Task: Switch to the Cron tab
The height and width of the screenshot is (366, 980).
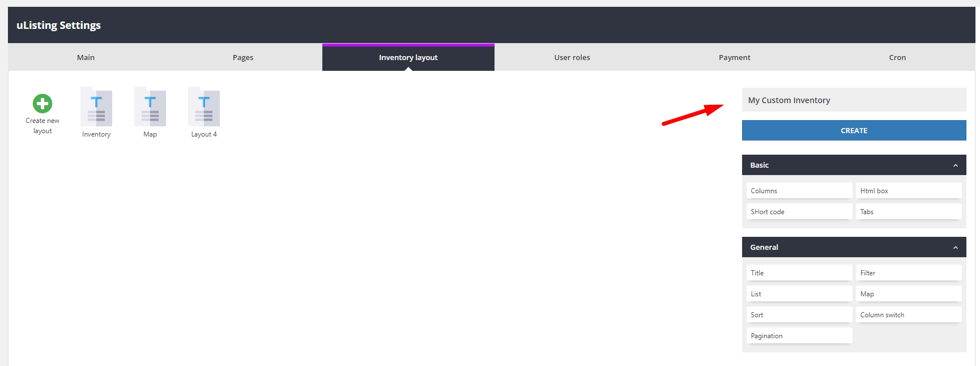Action: point(897,57)
